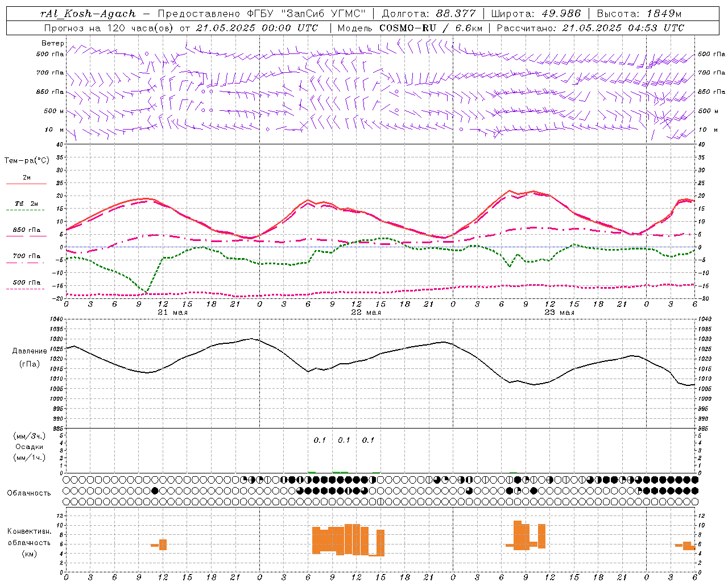
Task: Click the model name COSMO-RU / 6.6км
Action: [x=431, y=28]
